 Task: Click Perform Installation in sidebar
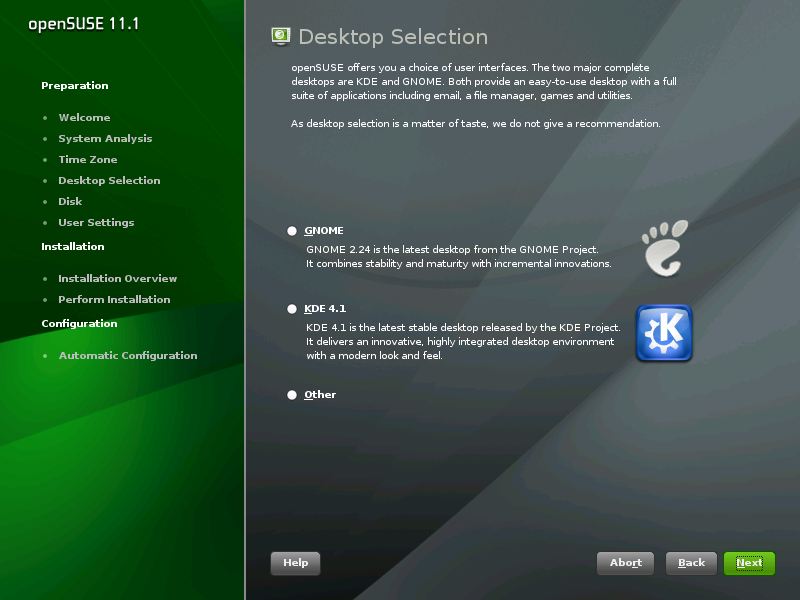coord(114,300)
